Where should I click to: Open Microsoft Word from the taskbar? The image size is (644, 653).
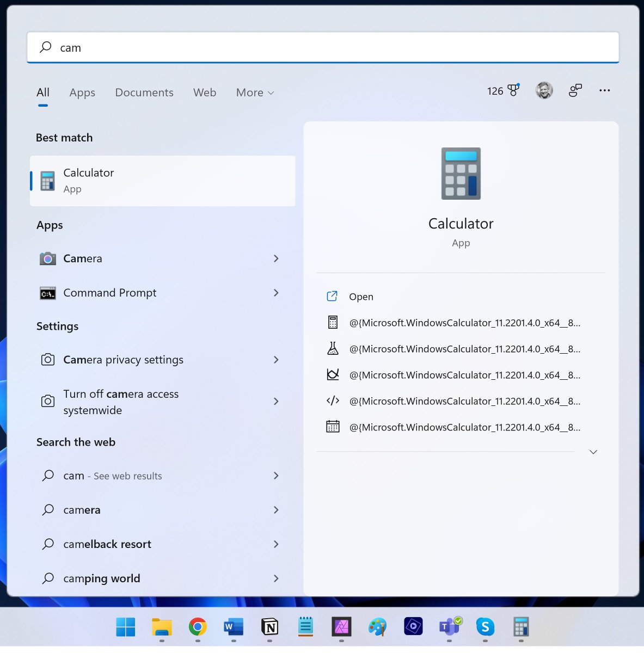coord(234,627)
